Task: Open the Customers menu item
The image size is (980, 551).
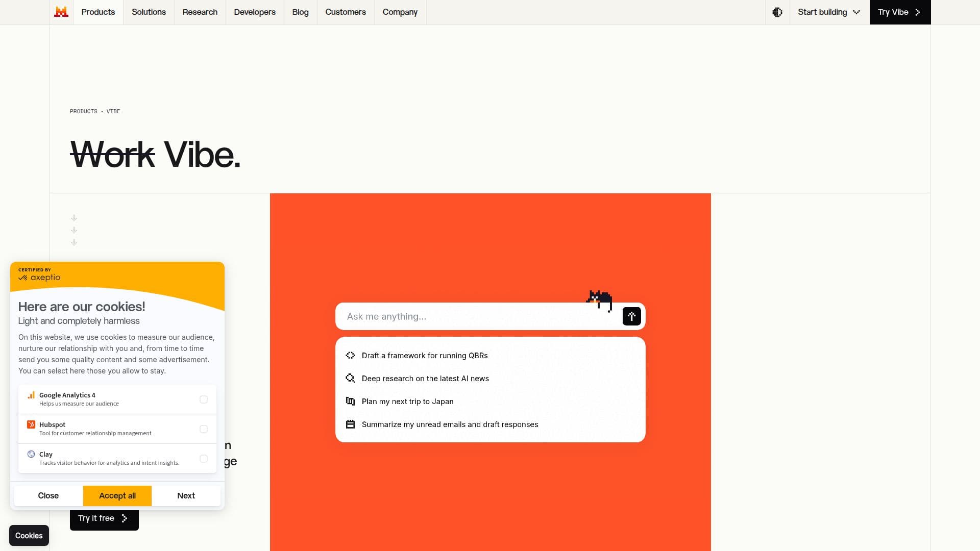Action: pos(346,12)
